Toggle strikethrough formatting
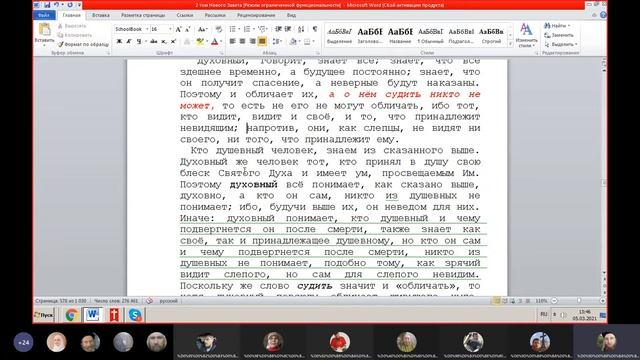The image size is (640, 360). 153,41
